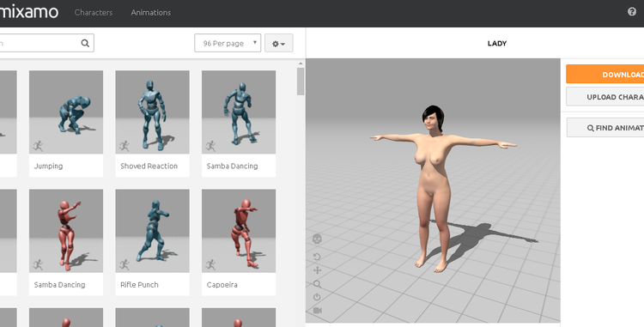Screen dimensions: 644x327
Task: Click the "Rifle Punch" label text
Action: pos(139,285)
